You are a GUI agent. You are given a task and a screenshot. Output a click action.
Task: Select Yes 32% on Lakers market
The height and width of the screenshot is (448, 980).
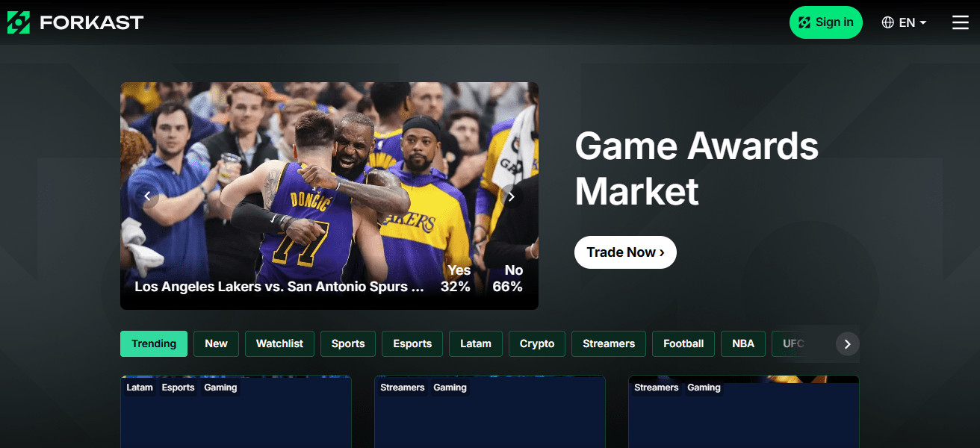[455, 279]
